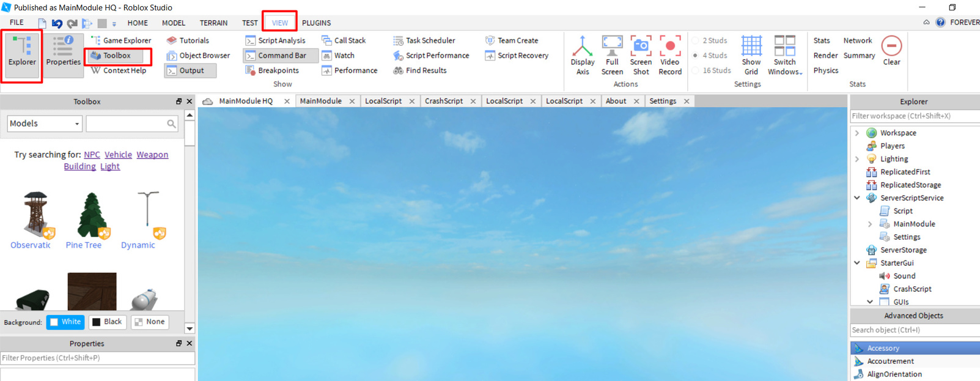Open Call Stack window
Image resolution: width=980 pixels, height=381 pixels.
(x=344, y=40)
